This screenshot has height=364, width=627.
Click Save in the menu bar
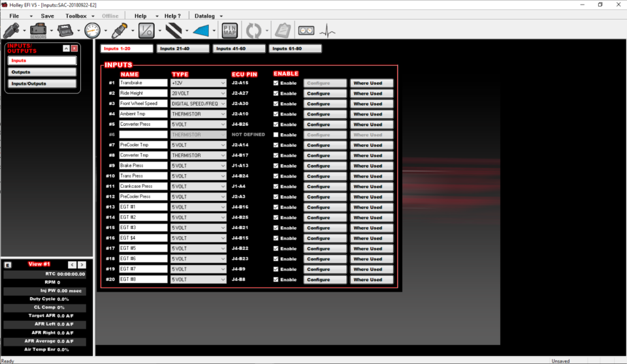(x=47, y=16)
